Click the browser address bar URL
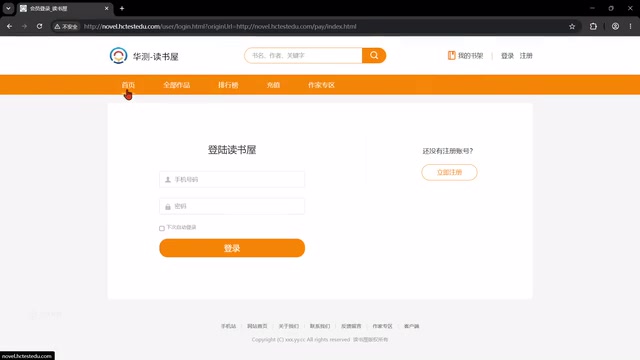The image size is (640, 360). (x=220, y=26)
